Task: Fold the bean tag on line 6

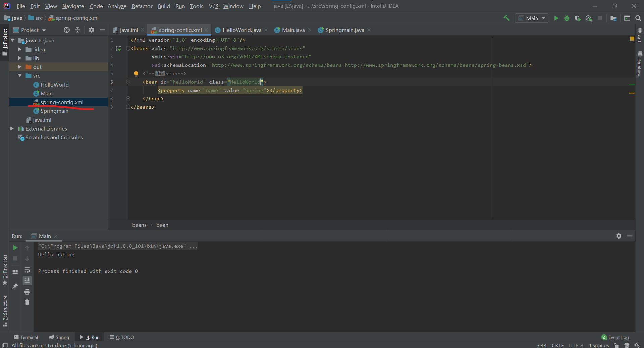Action: click(x=128, y=82)
